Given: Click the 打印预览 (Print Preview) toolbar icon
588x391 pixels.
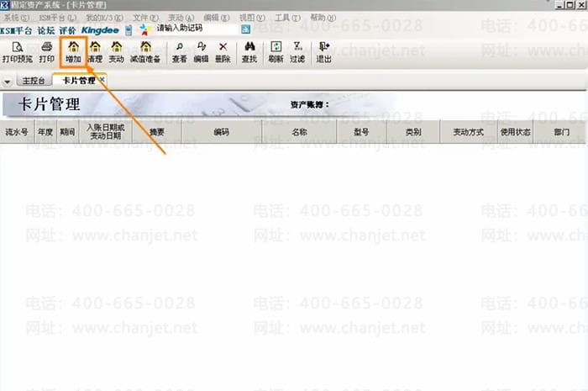Looking at the screenshot, I should click(x=16, y=48).
